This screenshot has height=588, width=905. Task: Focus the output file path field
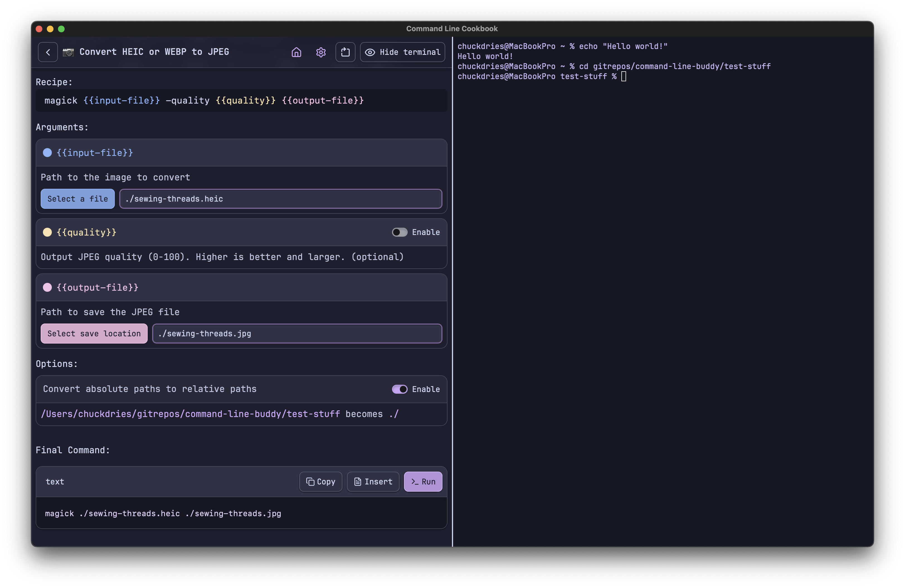pos(297,334)
